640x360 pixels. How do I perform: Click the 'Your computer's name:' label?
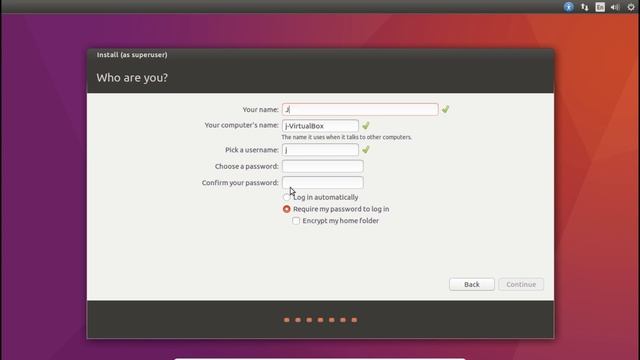[242, 125]
